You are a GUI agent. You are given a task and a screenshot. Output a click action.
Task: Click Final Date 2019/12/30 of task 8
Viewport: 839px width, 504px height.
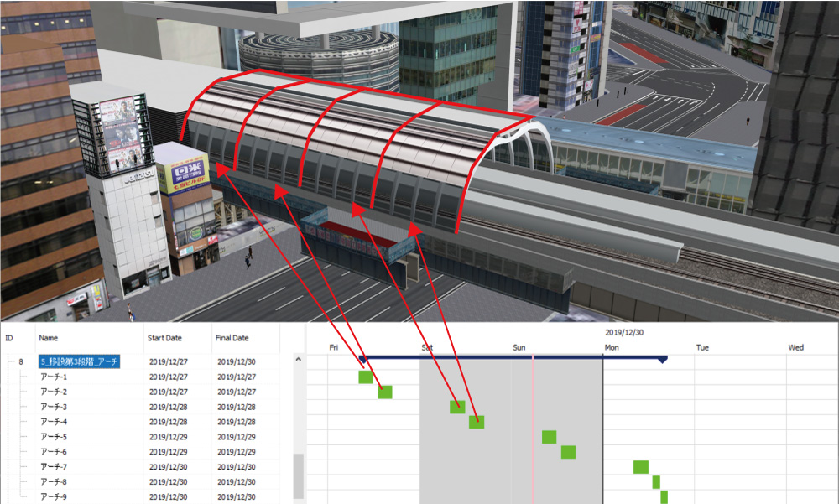tap(237, 361)
